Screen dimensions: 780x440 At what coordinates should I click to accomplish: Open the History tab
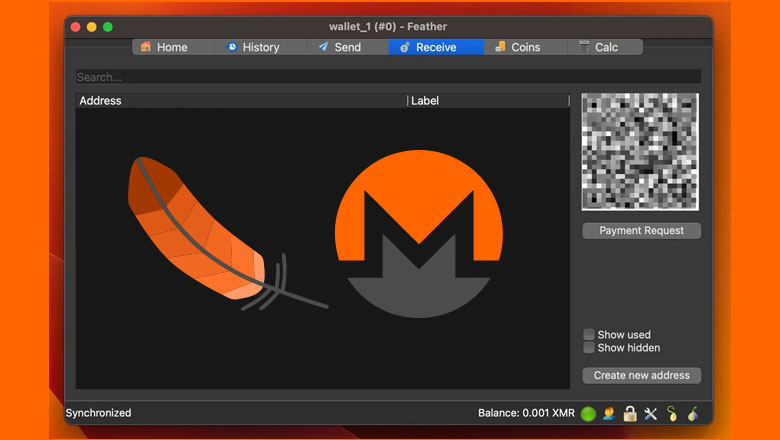260,47
